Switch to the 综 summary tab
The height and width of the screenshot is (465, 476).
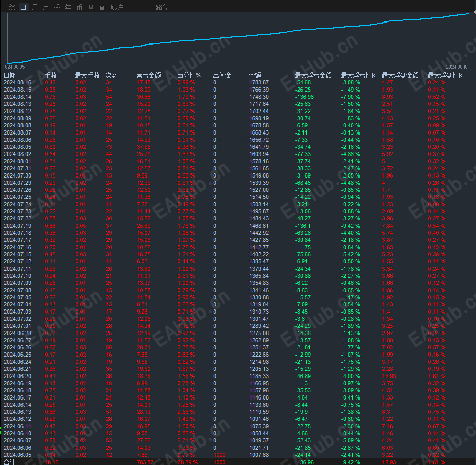pyautogui.click(x=12, y=7)
